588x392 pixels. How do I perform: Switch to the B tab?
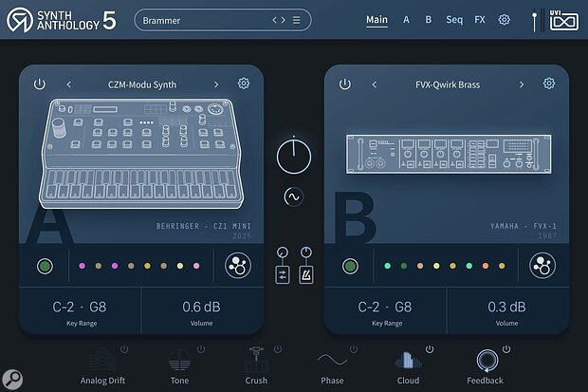[x=429, y=20]
